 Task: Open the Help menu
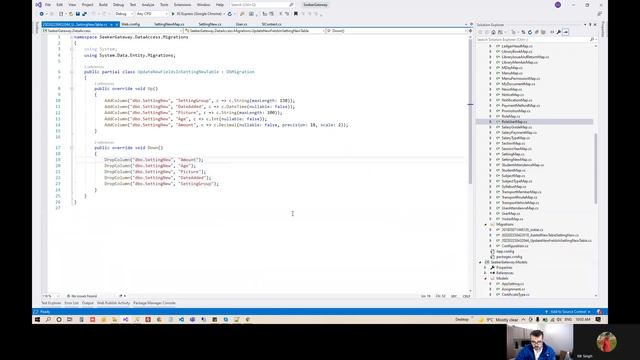pyautogui.click(x=220, y=5)
